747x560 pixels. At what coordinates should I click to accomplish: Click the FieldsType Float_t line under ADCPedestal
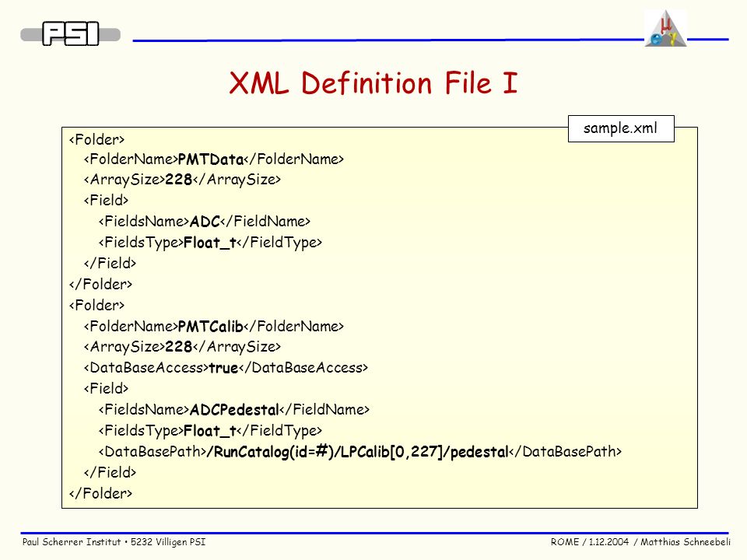pyautogui.click(x=210, y=431)
